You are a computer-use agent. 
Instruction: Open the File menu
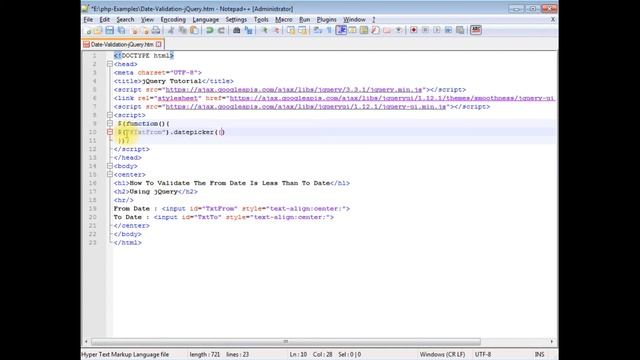[88, 20]
